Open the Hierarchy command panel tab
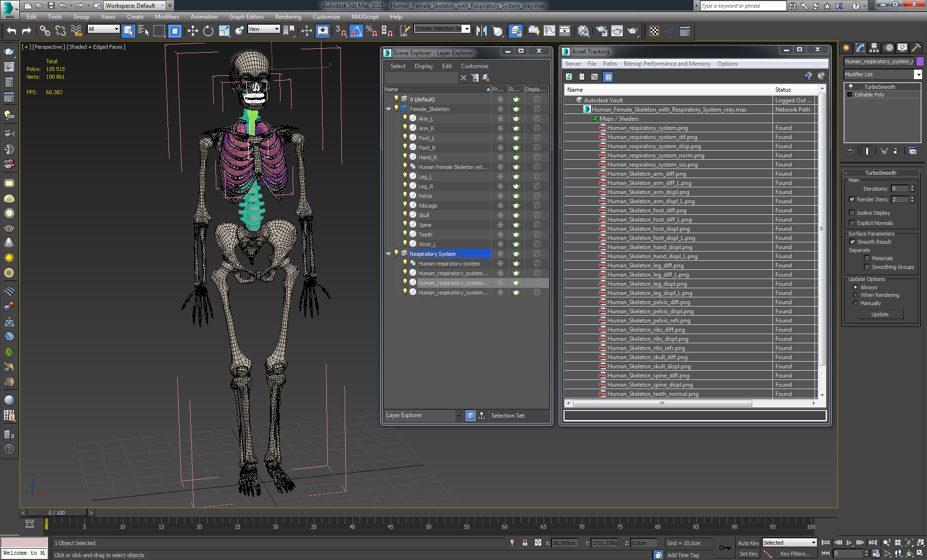Viewport: 927px width, 560px height. (x=874, y=47)
